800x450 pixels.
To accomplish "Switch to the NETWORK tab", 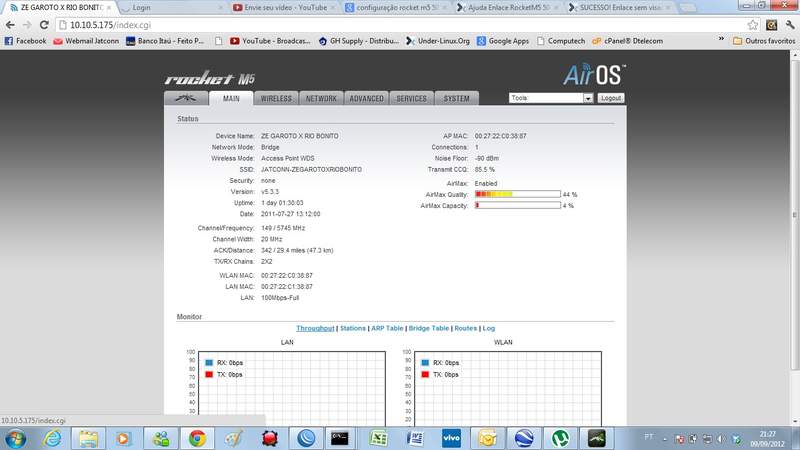I will pyautogui.click(x=321, y=98).
